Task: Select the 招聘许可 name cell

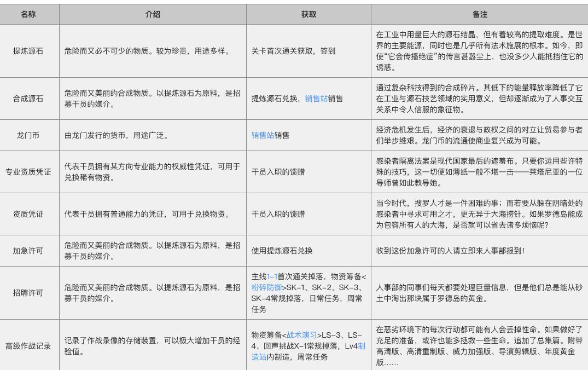Action: [28, 293]
